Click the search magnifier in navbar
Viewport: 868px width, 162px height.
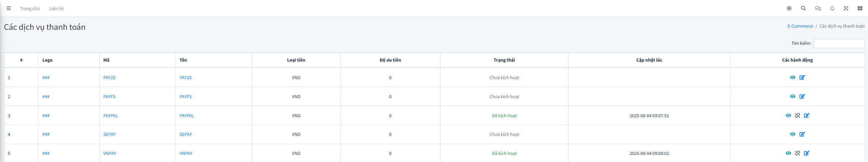click(803, 8)
